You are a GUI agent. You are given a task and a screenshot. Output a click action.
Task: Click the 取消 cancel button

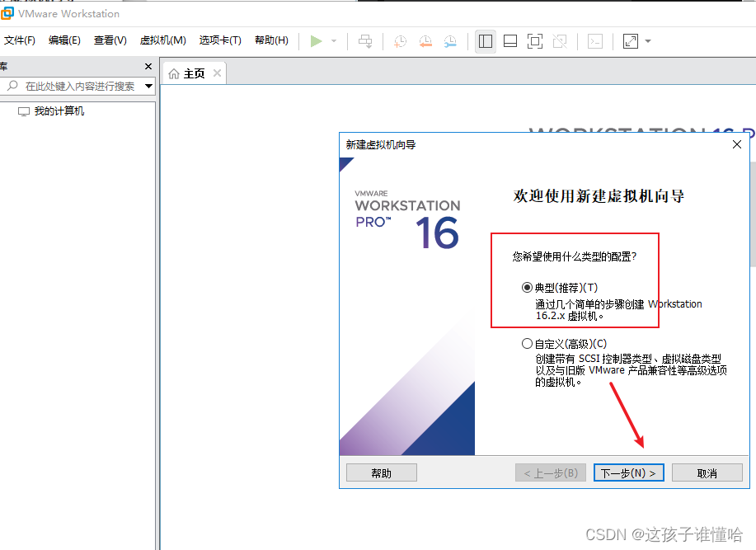click(x=707, y=472)
